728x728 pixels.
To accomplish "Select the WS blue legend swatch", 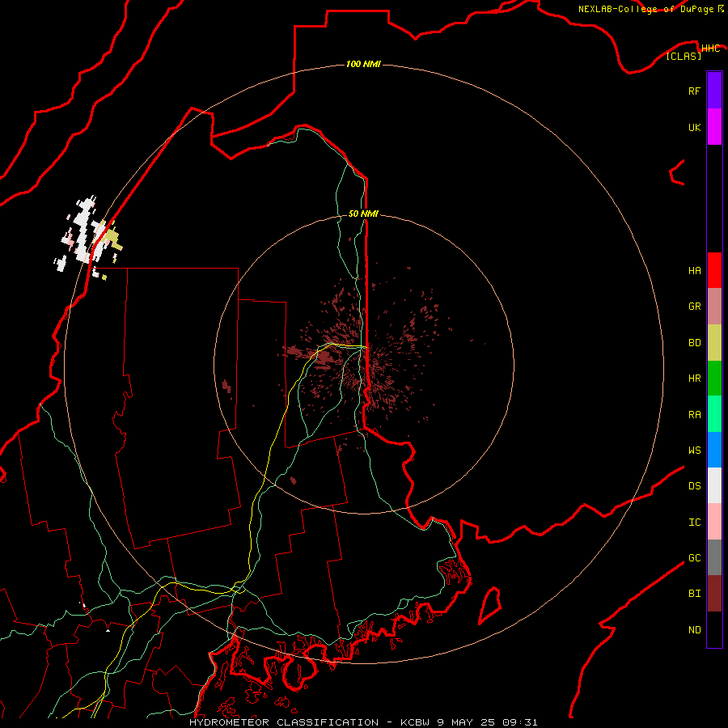I will click(714, 450).
